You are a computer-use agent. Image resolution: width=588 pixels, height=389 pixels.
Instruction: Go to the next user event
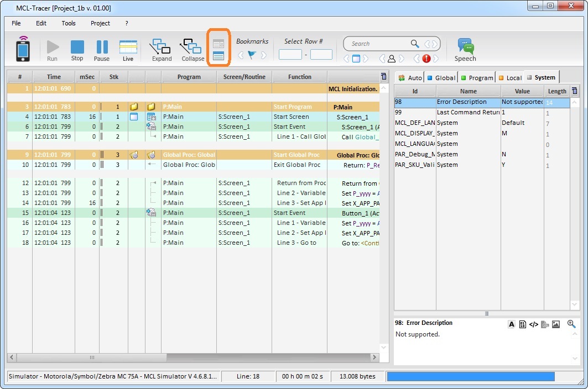[x=401, y=59]
